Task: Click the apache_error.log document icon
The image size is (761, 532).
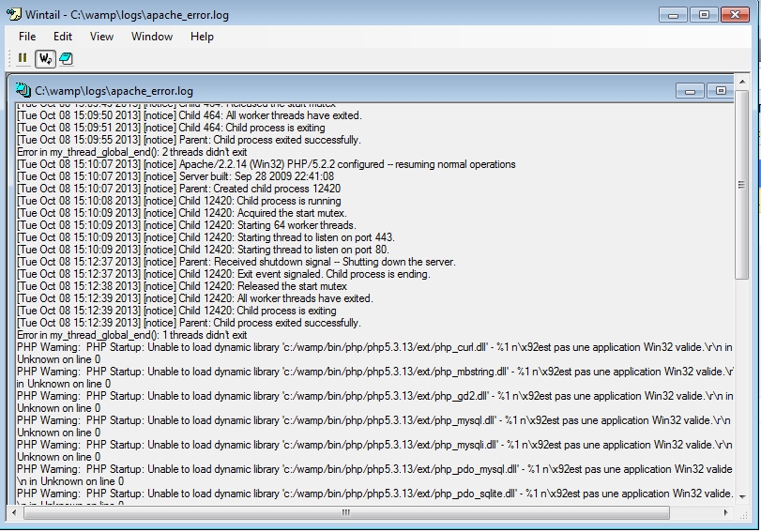Action: 23,91
